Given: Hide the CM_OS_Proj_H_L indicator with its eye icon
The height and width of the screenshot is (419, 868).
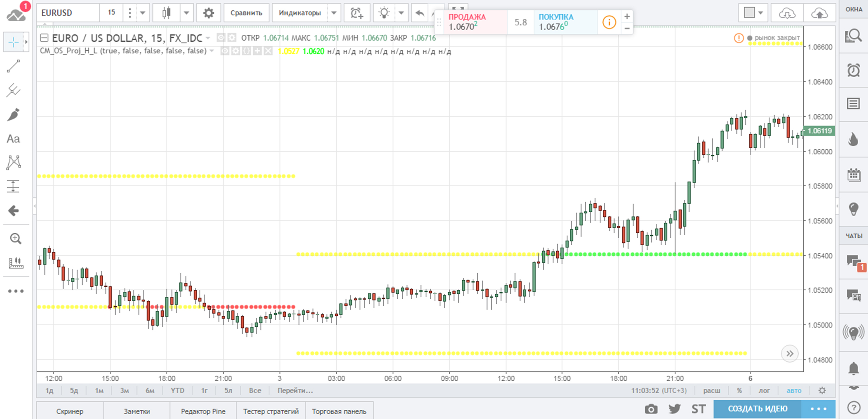Looking at the screenshot, I should click(225, 51).
